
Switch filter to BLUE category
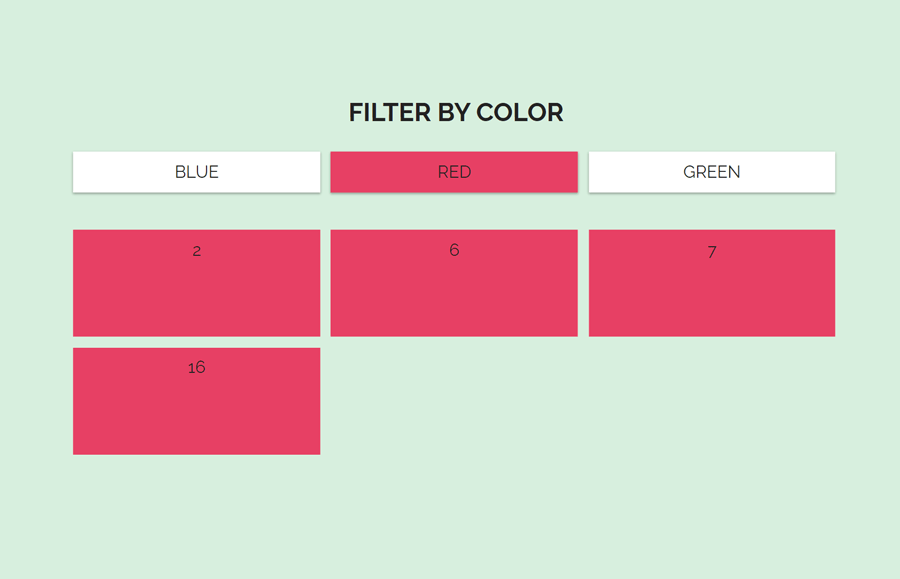196,171
